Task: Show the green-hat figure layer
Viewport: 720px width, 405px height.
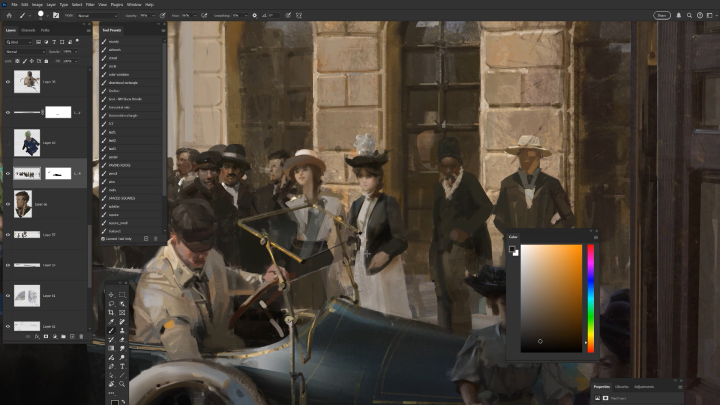Action: point(8,143)
